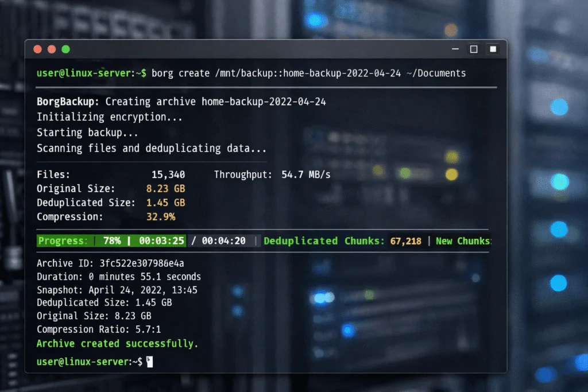Click the red close traffic light button

pyautogui.click(x=37, y=49)
